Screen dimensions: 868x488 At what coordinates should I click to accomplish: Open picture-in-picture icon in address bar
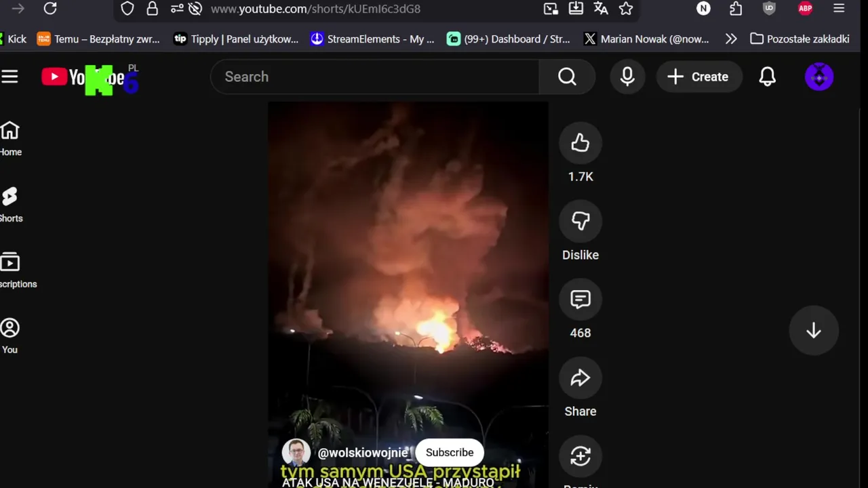click(x=551, y=9)
